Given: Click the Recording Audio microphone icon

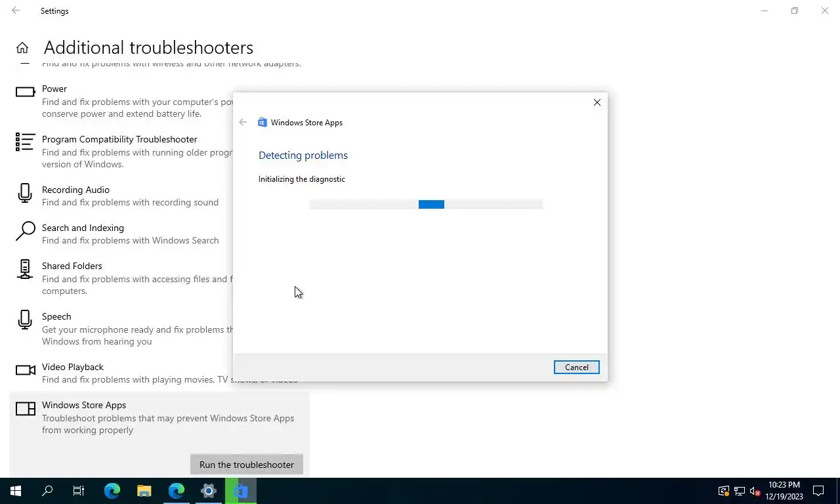Looking at the screenshot, I should point(25,193).
